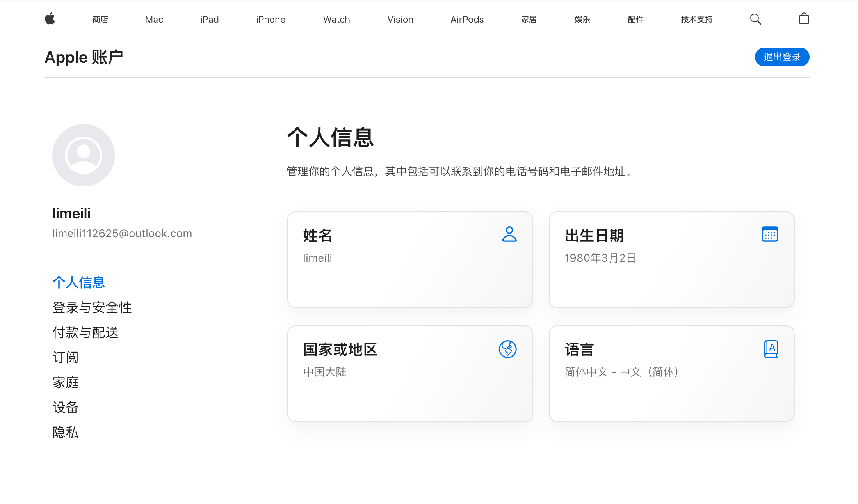Open the 娱乐 menu item

(582, 19)
